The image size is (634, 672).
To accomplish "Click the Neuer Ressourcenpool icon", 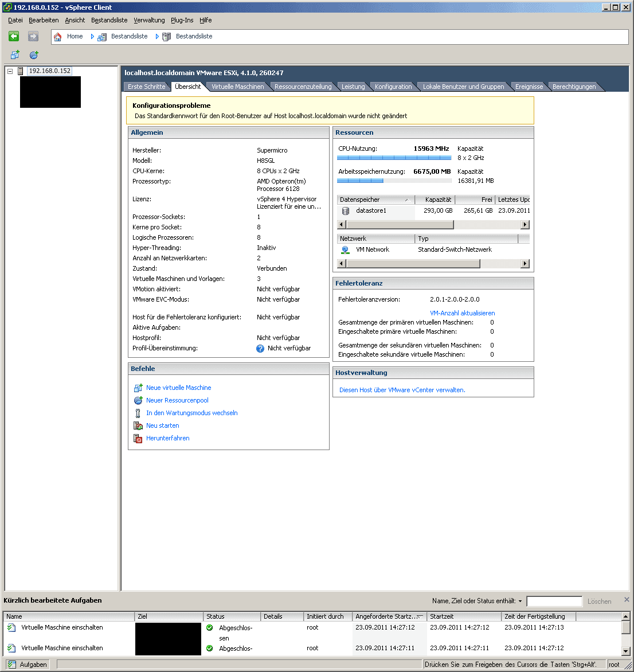I will tap(138, 400).
